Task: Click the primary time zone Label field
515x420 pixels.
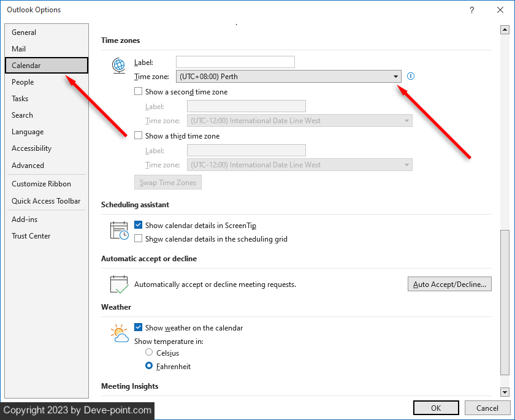Action: click(235, 62)
